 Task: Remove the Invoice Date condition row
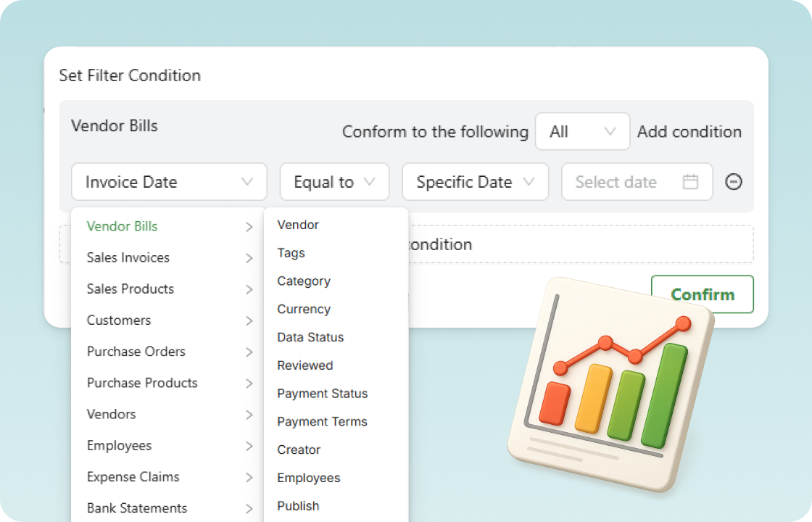[734, 182]
